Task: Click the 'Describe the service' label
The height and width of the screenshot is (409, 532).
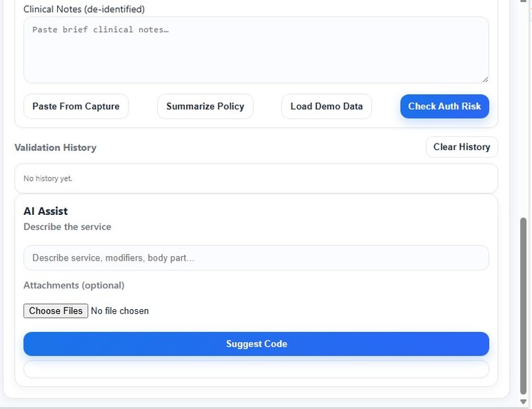Action: click(x=67, y=226)
